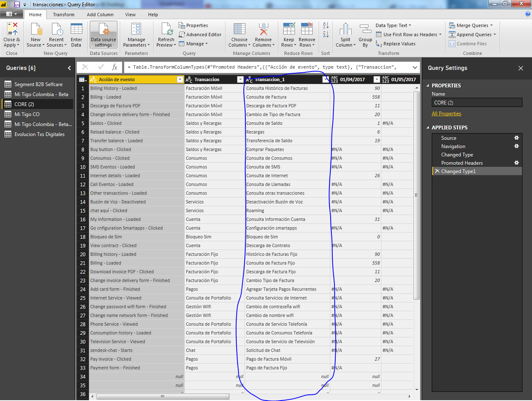This screenshot has width=532, height=401.
Task: Select the Changed Type applied step
Action: [477, 154]
